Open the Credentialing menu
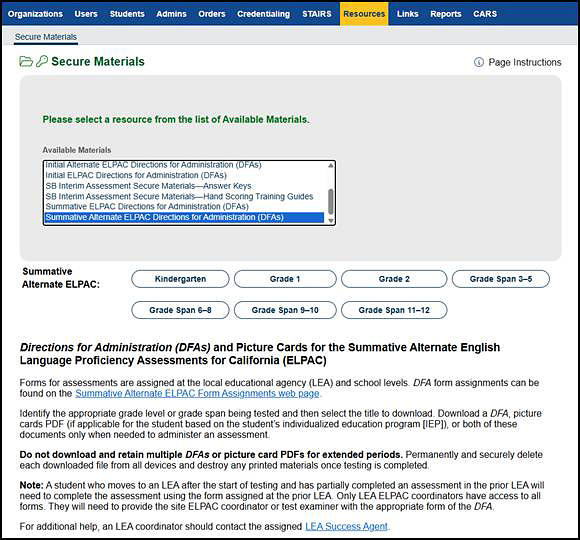 tap(263, 14)
